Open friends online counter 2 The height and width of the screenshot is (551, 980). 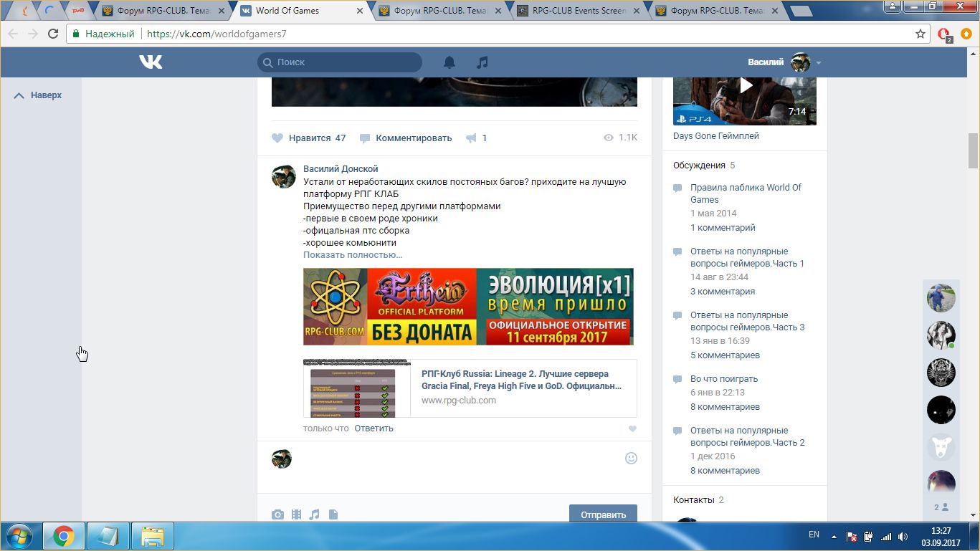(x=941, y=507)
